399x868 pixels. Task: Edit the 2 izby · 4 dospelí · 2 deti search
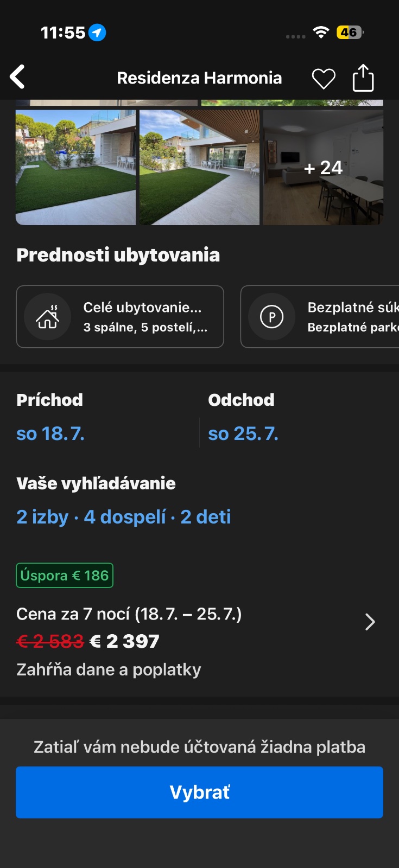[124, 517]
